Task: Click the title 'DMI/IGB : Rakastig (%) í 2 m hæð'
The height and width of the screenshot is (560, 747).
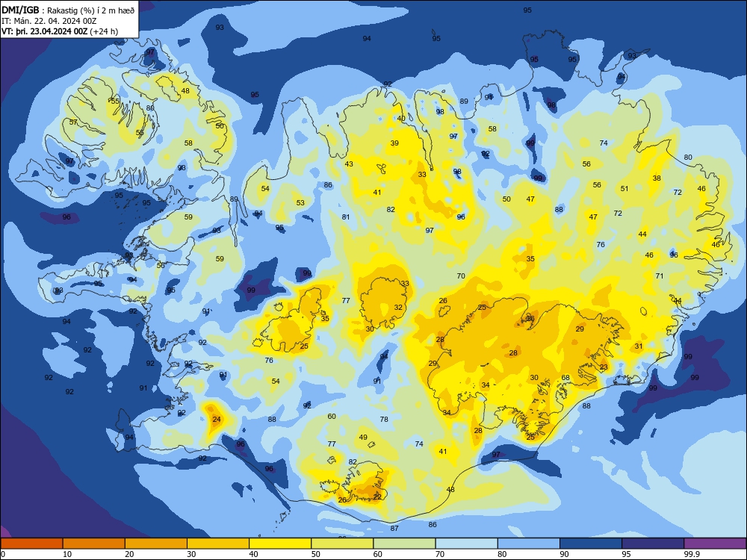Action: pyautogui.click(x=68, y=10)
